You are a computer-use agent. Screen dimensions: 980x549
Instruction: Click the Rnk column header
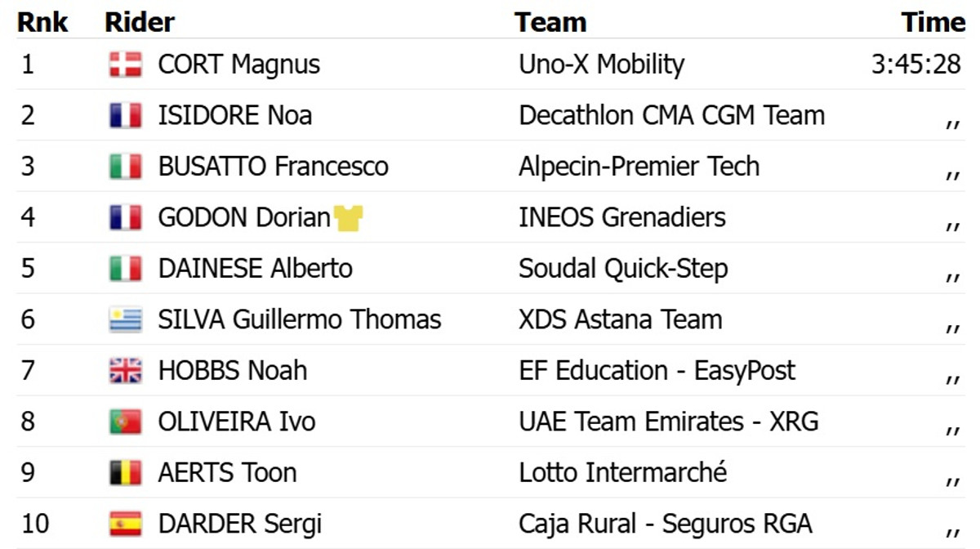click(x=42, y=22)
